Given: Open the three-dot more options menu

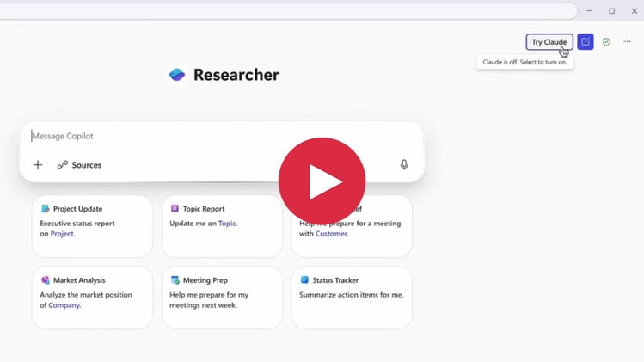Looking at the screenshot, I should coord(627,41).
